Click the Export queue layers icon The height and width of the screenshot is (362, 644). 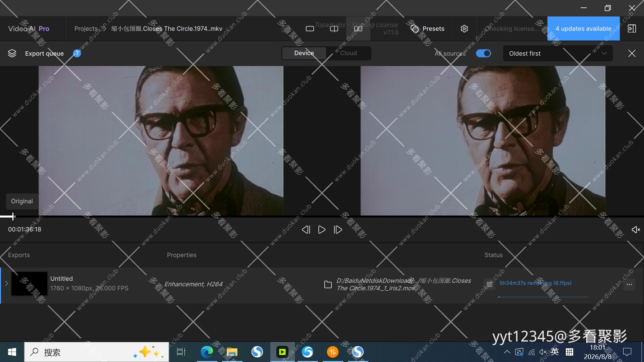click(12, 53)
